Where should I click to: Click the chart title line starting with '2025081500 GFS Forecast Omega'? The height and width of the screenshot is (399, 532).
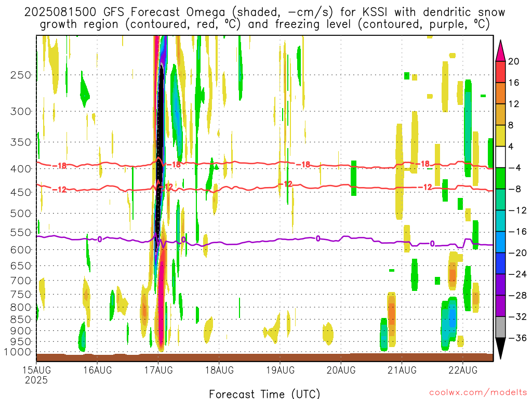click(x=264, y=12)
